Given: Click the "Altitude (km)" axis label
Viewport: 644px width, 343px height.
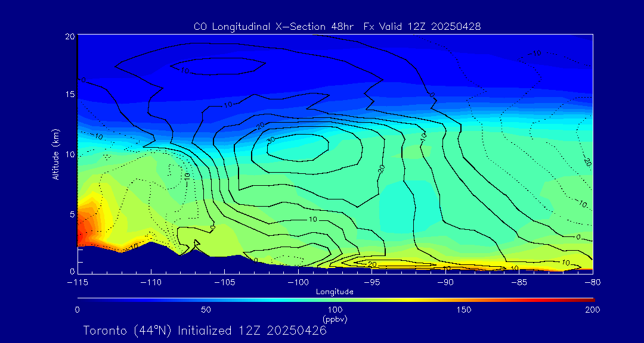Looking at the screenshot, I should (56, 154).
